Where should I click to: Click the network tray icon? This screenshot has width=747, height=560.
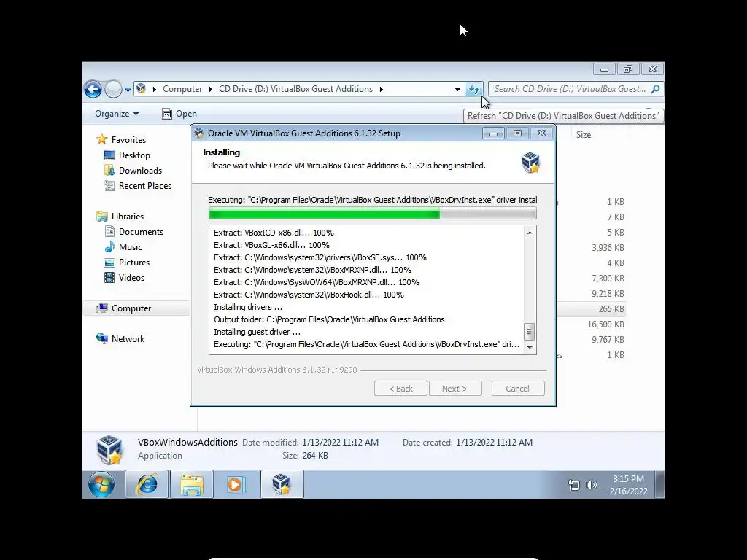coord(574,485)
